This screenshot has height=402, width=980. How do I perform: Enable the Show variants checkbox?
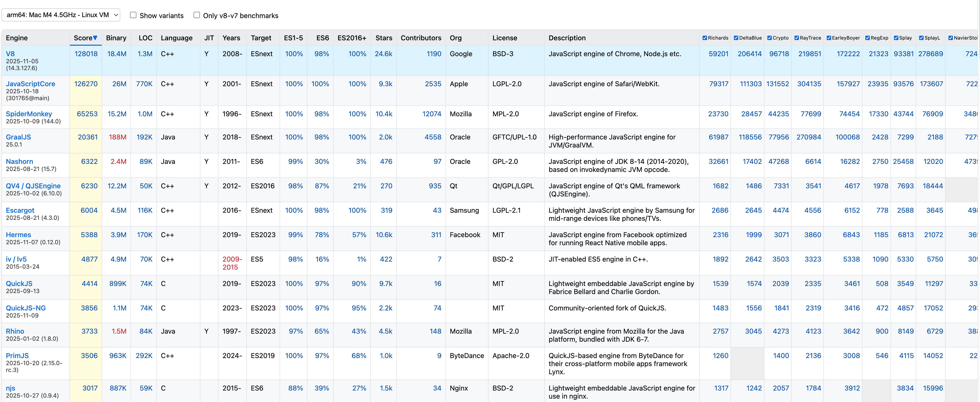point(133,15)
